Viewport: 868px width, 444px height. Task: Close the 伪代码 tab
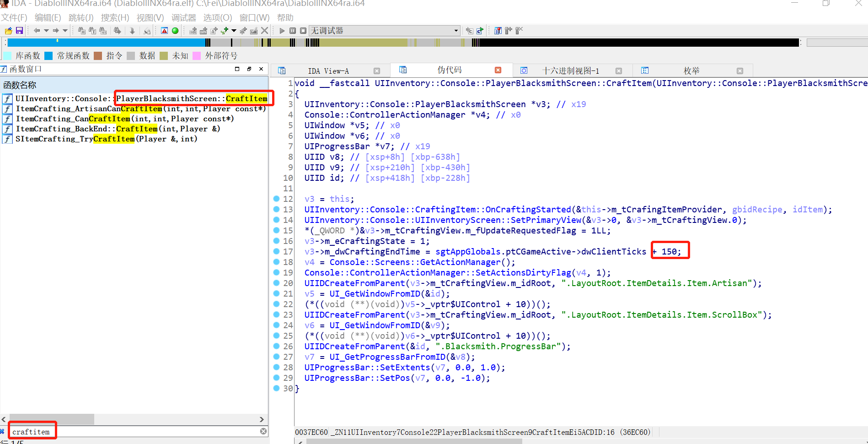point(498,70)
